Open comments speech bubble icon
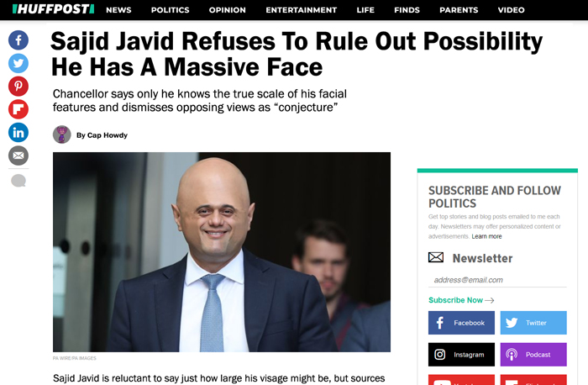 [x=18, y=181]
